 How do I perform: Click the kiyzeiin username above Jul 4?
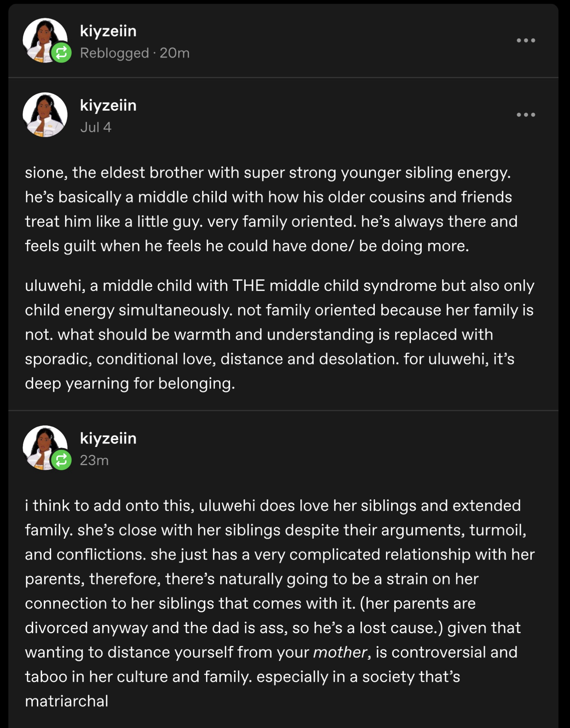(108, 105)
